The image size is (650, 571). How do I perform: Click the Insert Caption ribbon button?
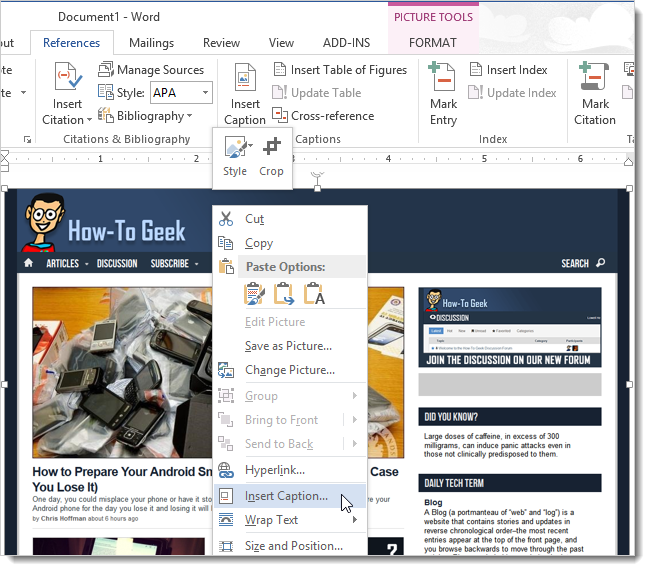[245, 94]
